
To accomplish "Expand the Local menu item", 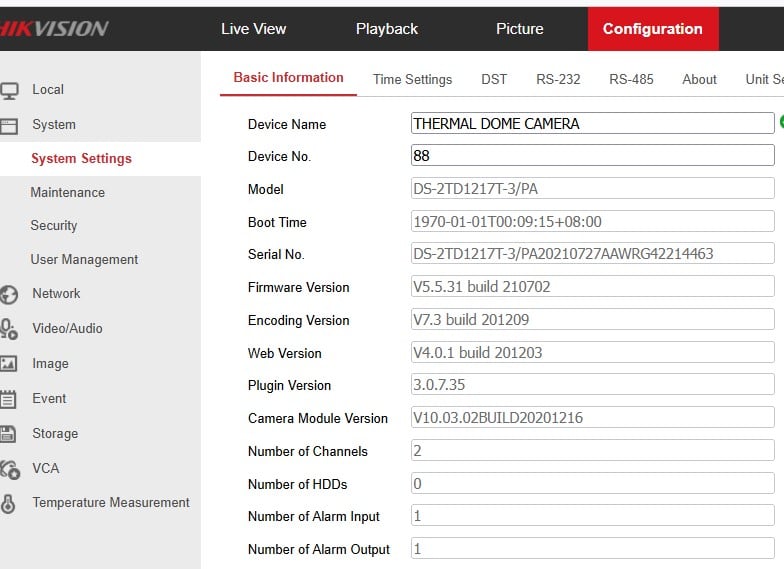I will click(48, 90).
